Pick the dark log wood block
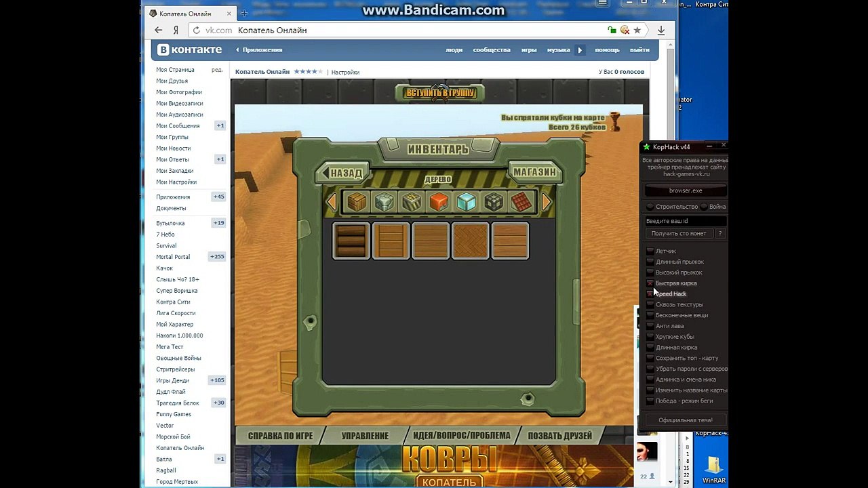This screenshot has height=488, width=868. click(351, 241)
